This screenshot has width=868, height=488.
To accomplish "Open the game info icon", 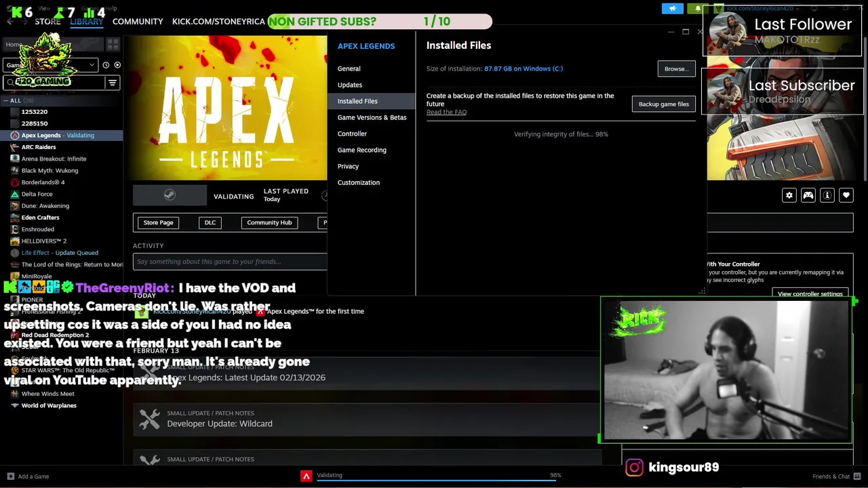I will 827,195.
